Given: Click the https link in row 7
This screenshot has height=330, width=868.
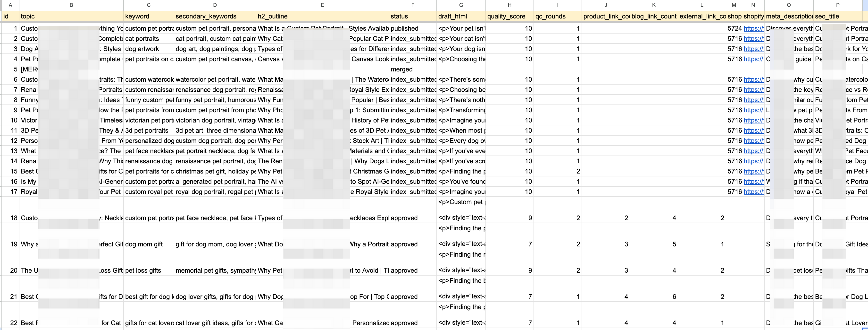Looking at the screenshot, I should coord(754,90).
